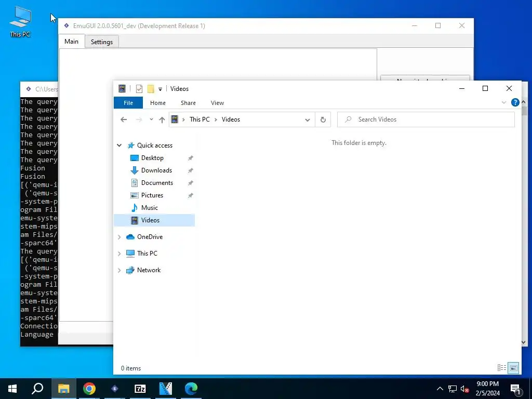The image size is (532, 399).
Task: Switch to large icons view layout
Action: pos(514,368)
